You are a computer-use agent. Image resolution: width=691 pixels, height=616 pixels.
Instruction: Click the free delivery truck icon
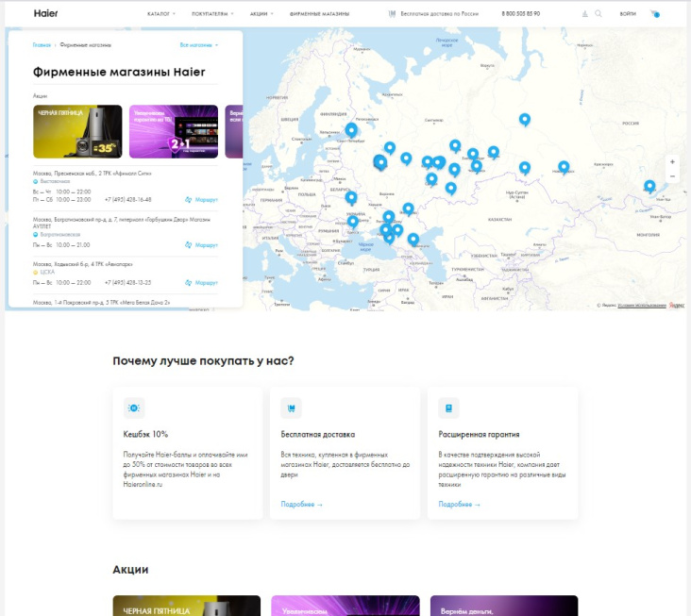pos(392,13)
